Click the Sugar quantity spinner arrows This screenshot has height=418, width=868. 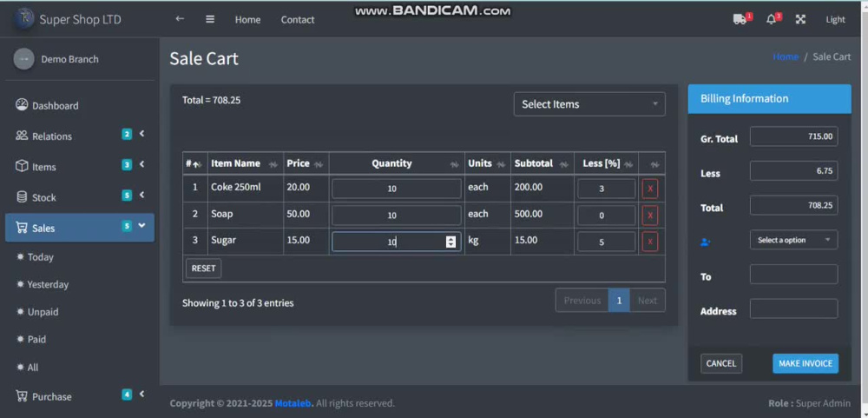click(451, 242)
